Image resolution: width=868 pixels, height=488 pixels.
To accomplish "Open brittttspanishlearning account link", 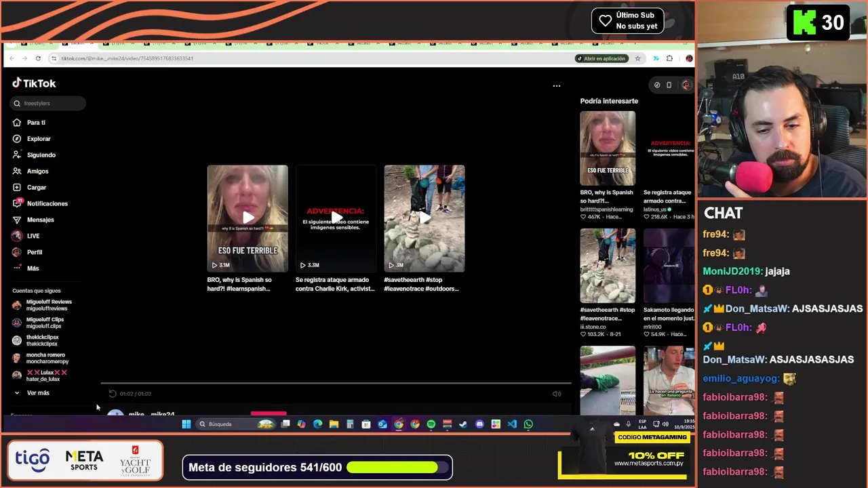I will 606,209.
